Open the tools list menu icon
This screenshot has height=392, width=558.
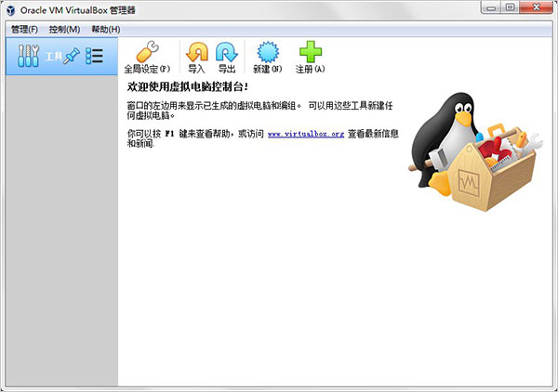(x=94, y=56)
